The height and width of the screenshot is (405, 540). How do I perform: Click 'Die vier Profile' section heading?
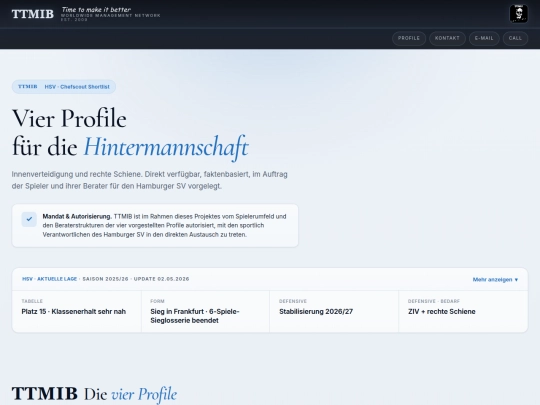131,394
